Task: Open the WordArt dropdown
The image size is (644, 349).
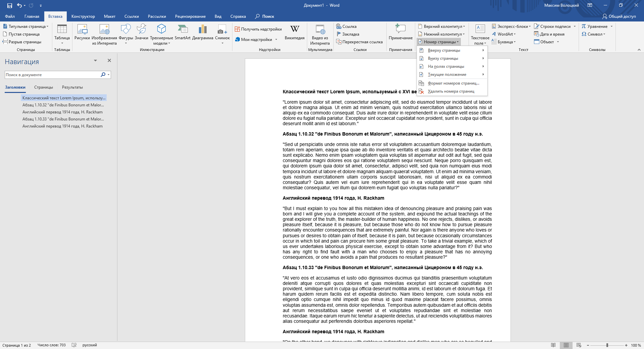Action: coord(515,34)
